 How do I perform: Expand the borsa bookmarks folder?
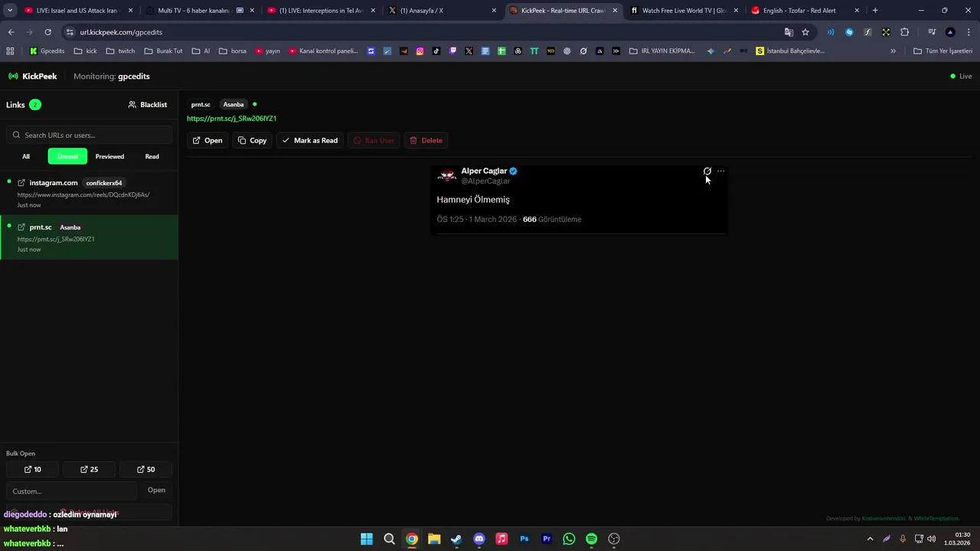point(233,51)
